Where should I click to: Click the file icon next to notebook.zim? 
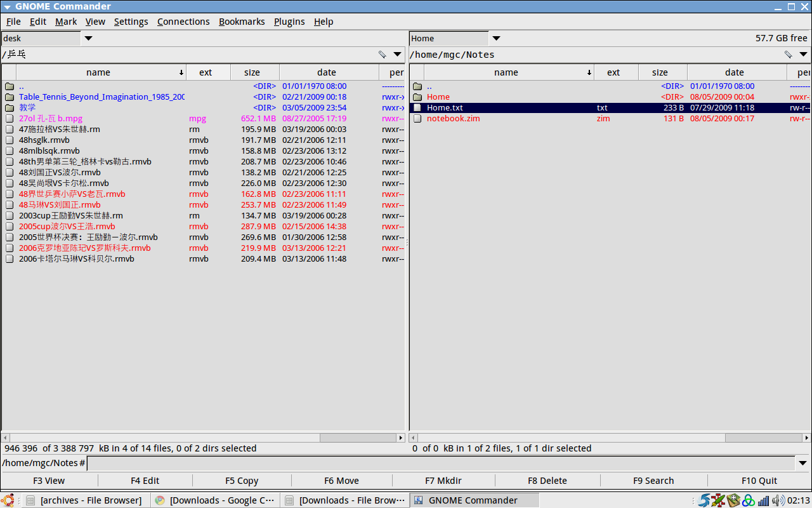pyautogui.click(x=417, y=119)
